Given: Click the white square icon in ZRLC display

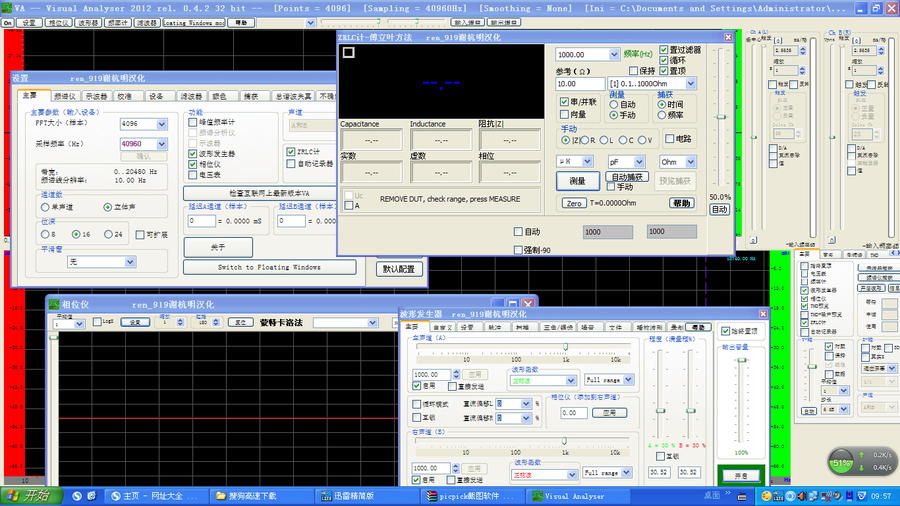Looking at the screenshot, I should 348,53.
